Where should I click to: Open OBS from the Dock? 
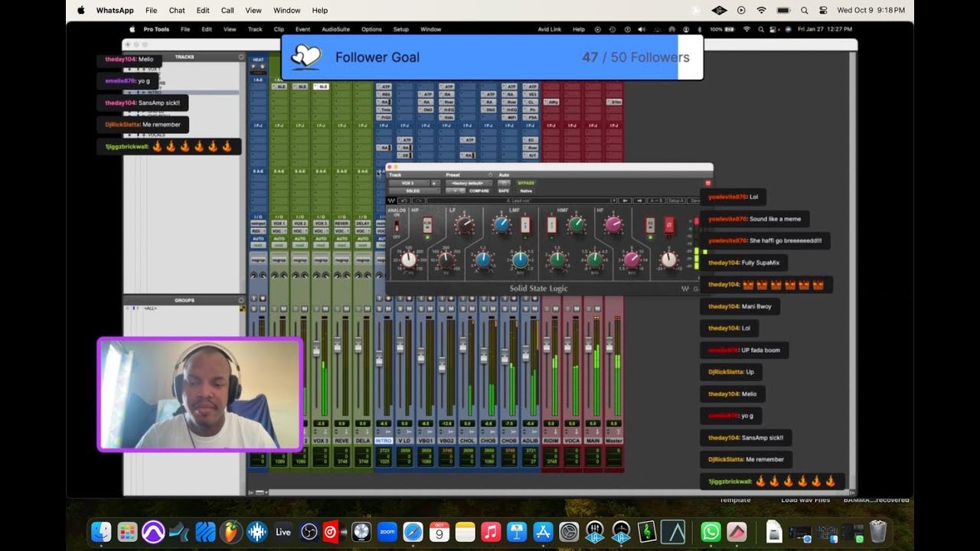coord(309,532)
